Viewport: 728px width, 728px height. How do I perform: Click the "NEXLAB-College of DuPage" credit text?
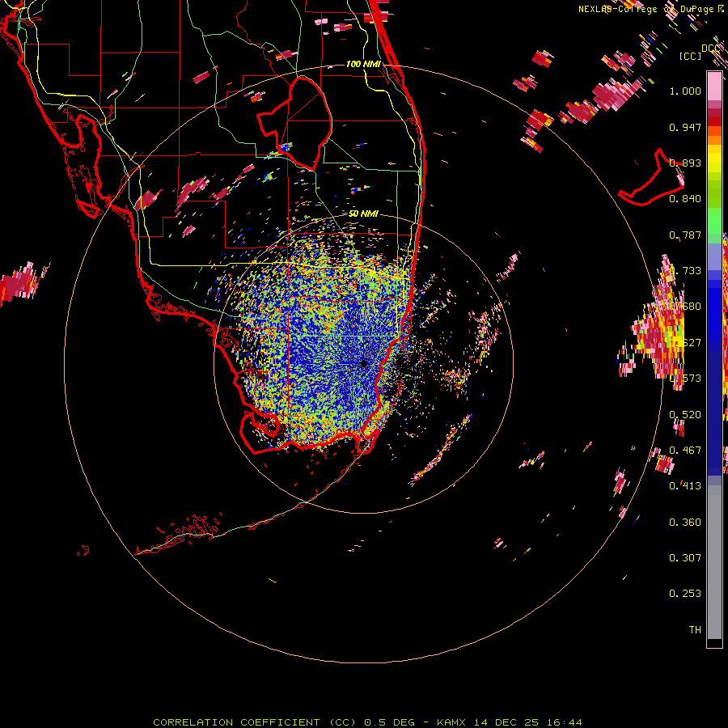coord(647,9)
